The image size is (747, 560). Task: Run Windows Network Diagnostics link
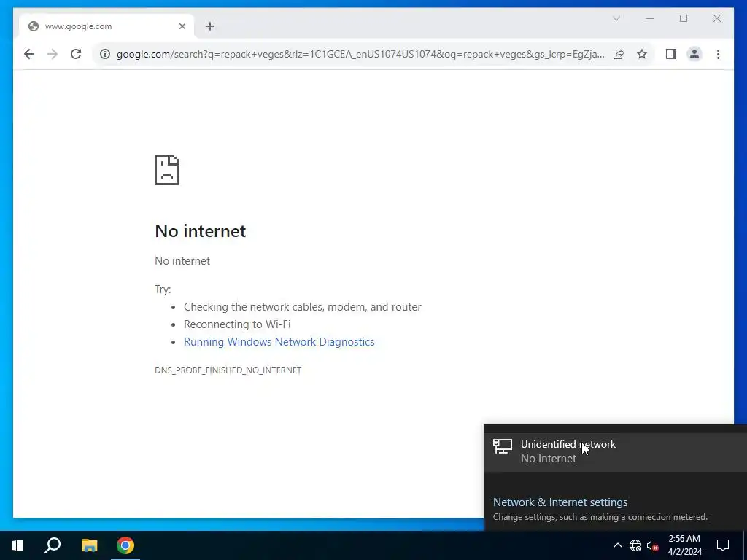click(x=279, y=342)
